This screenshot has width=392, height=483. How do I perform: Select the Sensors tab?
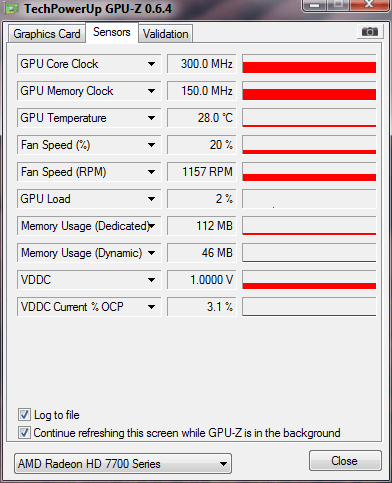(x=112, y=32)
